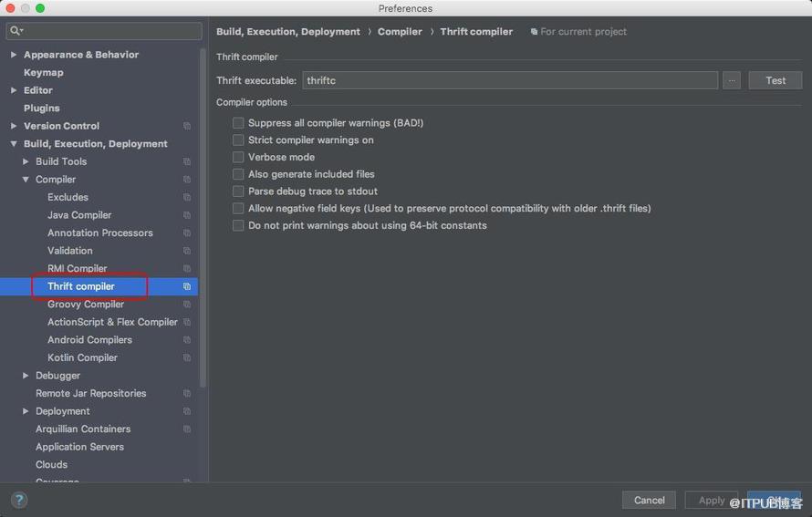The width and height of the screenshot is (812, 517).
Task: Click the project-level icon beside Arquillian Containers
Action: point(187,429)
